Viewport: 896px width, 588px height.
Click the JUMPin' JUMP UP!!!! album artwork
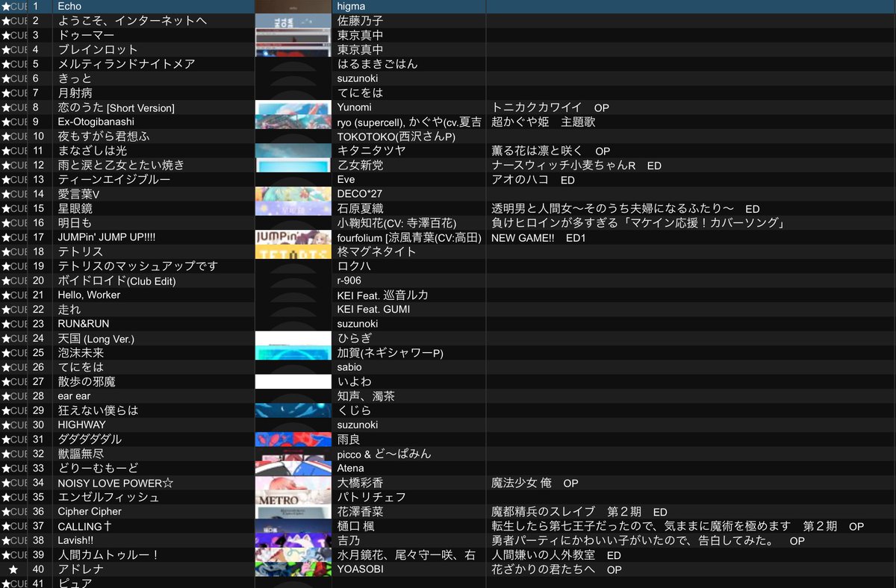pos(293,237)
